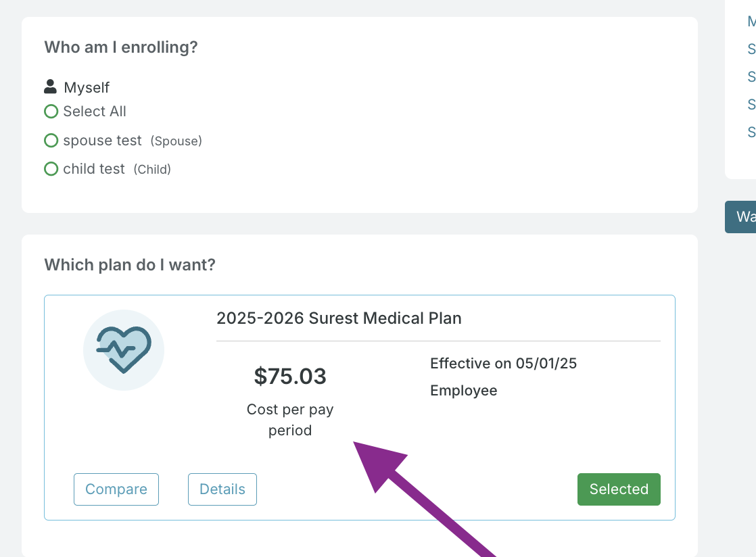756x557 pixels.
Task: Click the $75.03 cost amount
Action: coord(290,377)
